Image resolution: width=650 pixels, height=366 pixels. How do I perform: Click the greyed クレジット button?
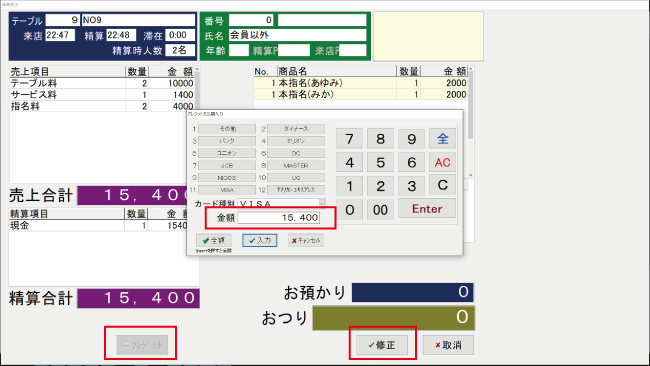click(142, 345)
